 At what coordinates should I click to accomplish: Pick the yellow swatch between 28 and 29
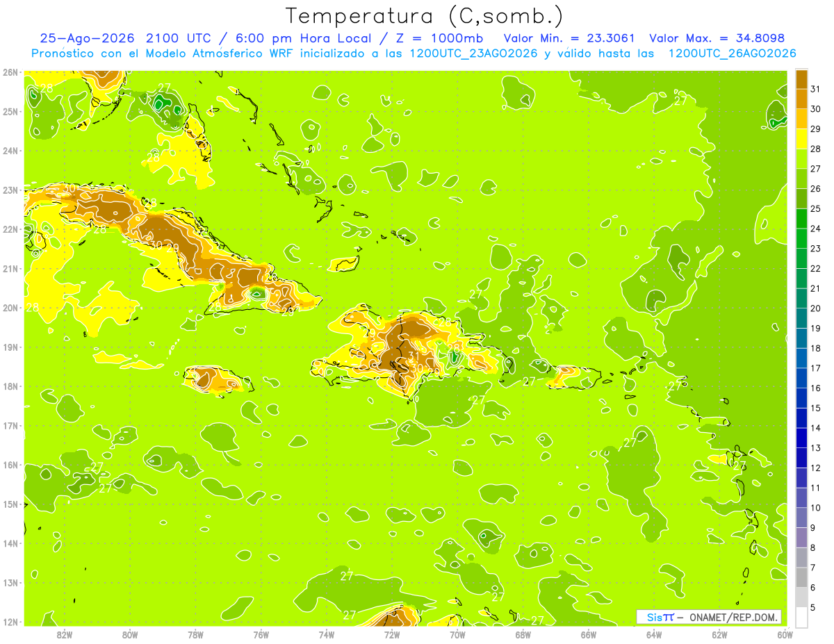801,139
